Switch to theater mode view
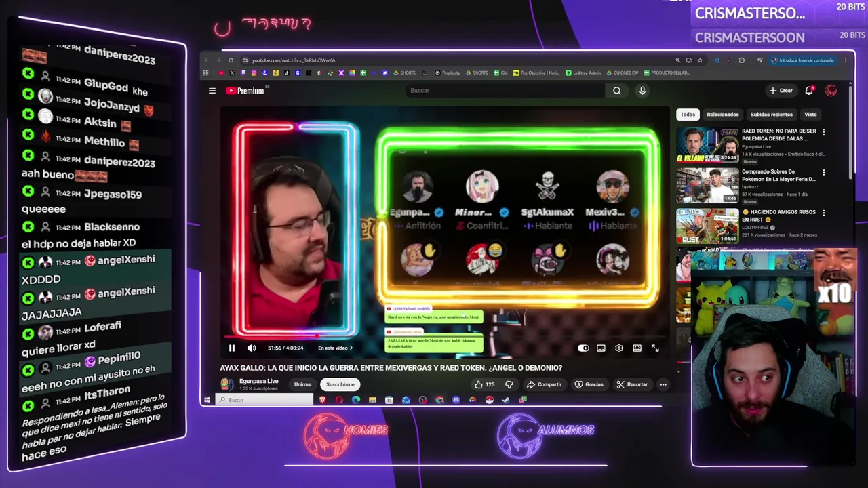Screen dimensions: 868x488 coord(637,348)
